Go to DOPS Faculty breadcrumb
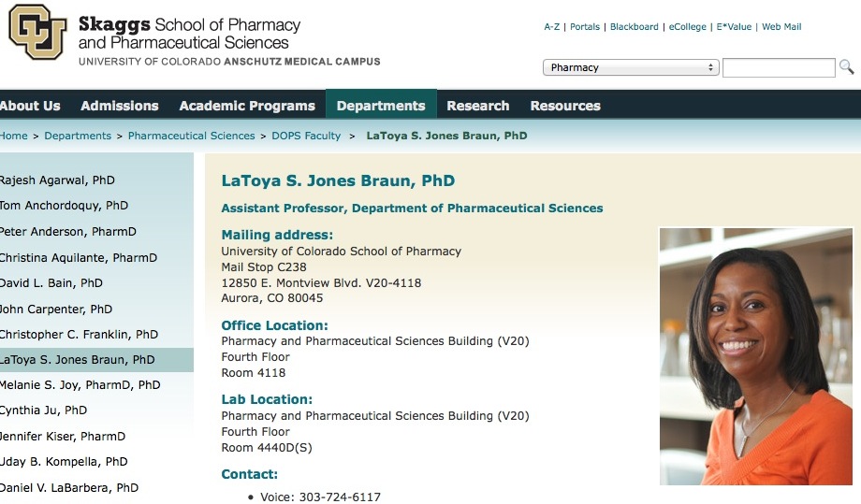 (306, 136)
